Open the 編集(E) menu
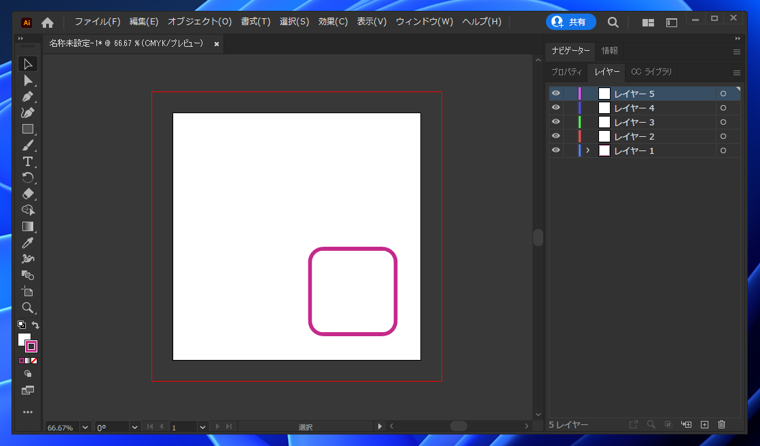 click(x=144, y=22)
